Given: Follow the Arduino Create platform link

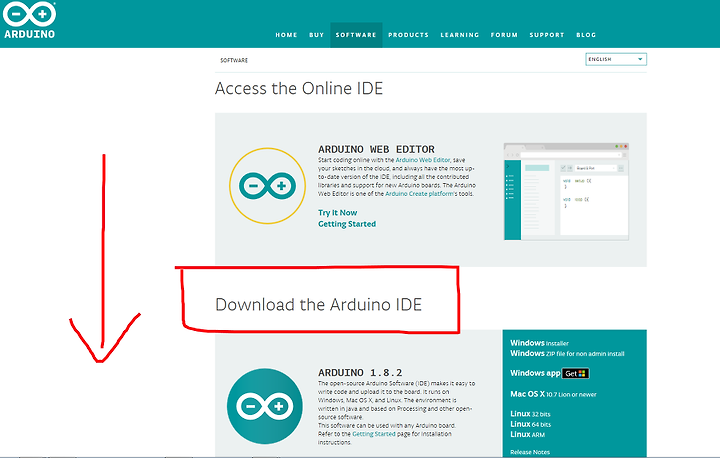Looking at the screenshot, I should point(419,194).
